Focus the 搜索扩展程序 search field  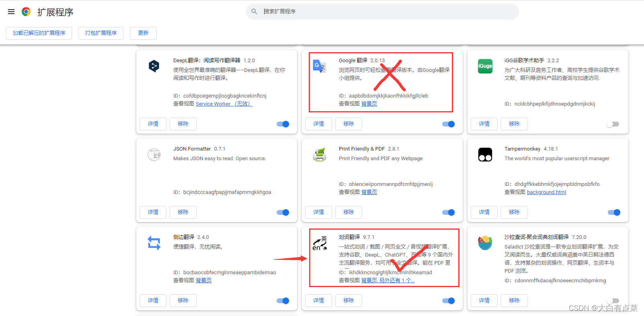(382, 12)
